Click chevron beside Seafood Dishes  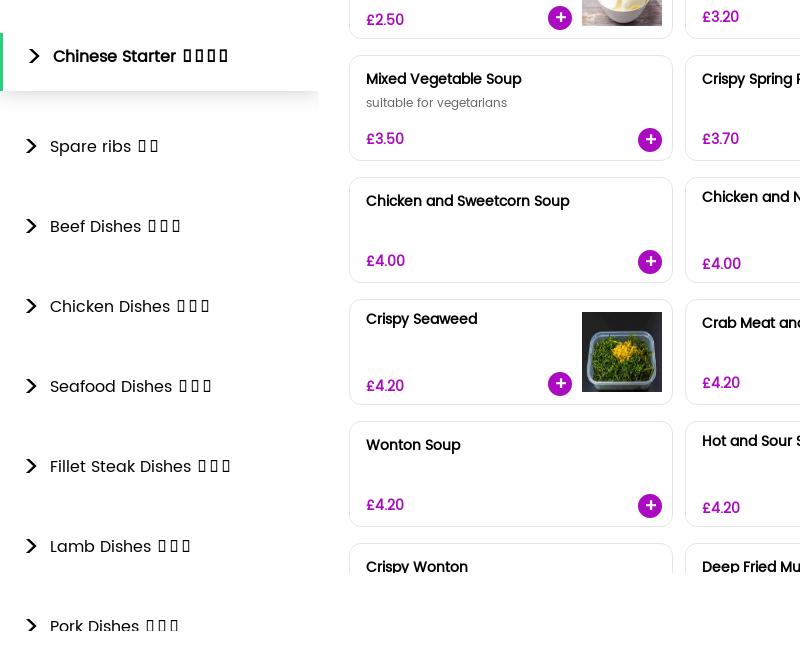pyautogui.click(x=31, y=387)
